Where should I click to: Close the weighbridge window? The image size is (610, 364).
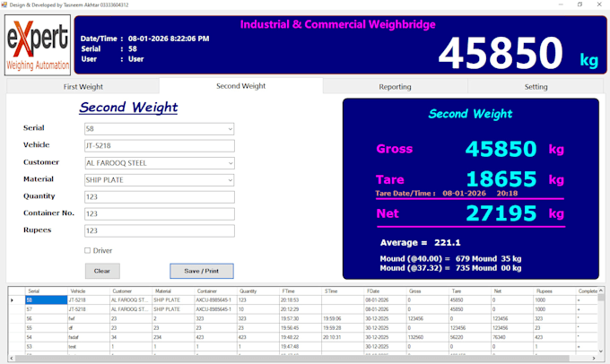[599, 4]
